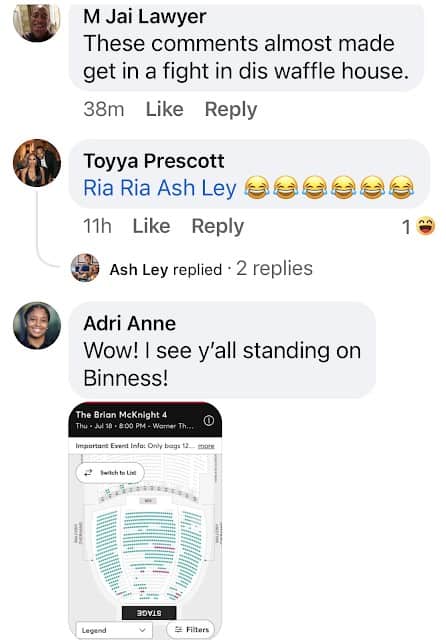
Task: View the laughing reaction on Toyya's comment
Action: [419, 226]
